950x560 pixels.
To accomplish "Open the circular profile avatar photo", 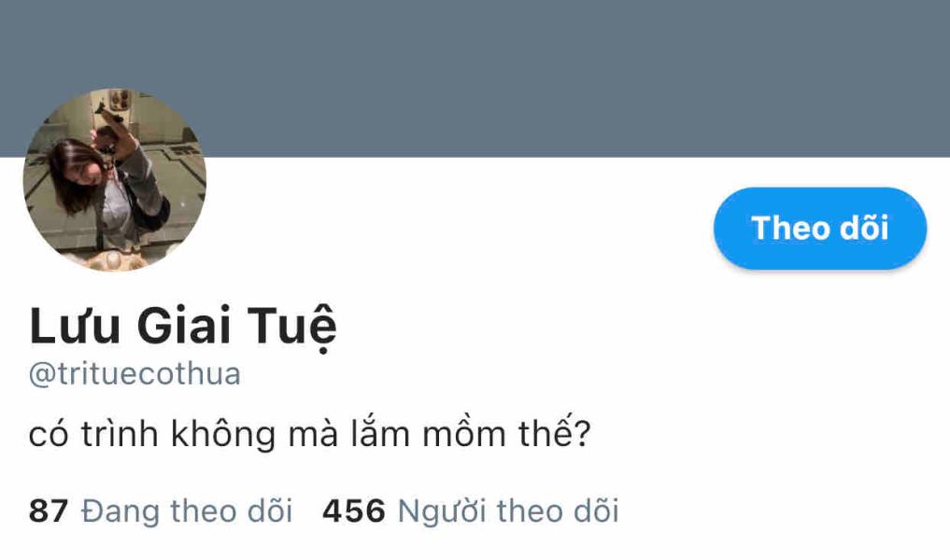I will [x=115, y=180].
